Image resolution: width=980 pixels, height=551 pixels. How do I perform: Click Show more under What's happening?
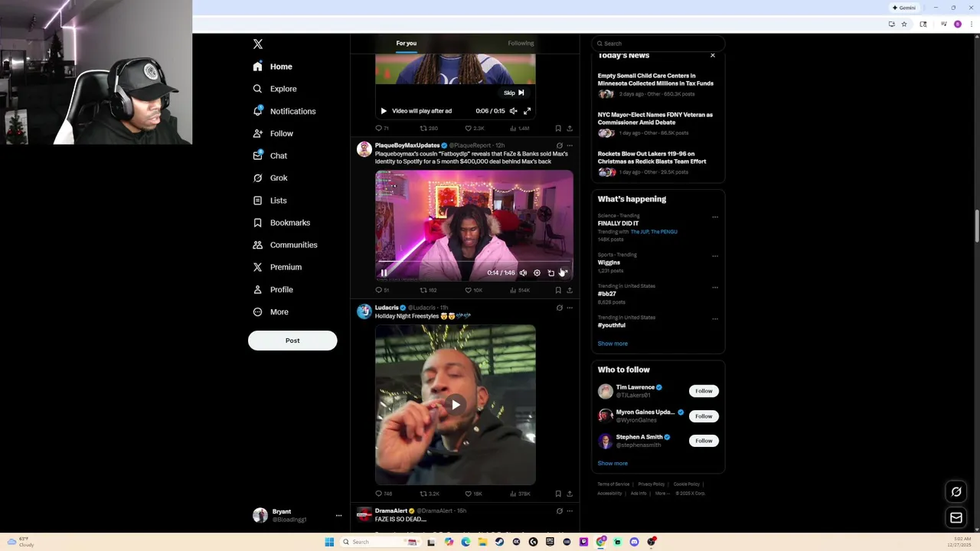tap(612, 344)
